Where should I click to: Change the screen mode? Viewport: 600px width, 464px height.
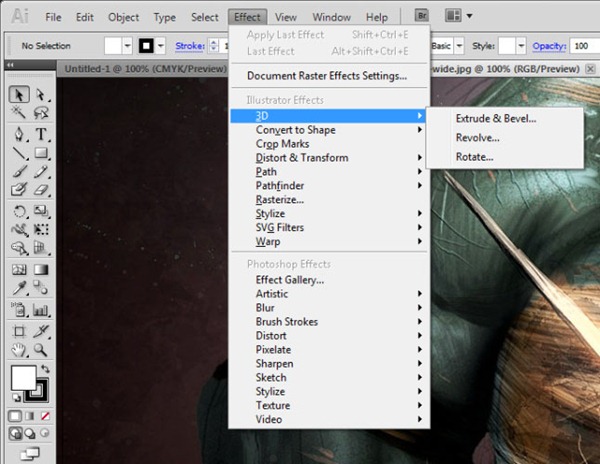[x=30, y=454]
